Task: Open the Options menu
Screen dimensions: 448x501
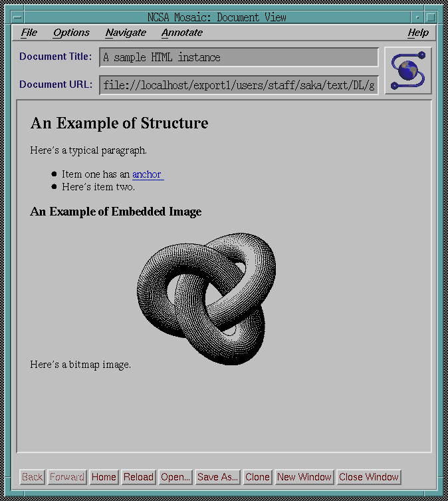Action: point(71,33)
